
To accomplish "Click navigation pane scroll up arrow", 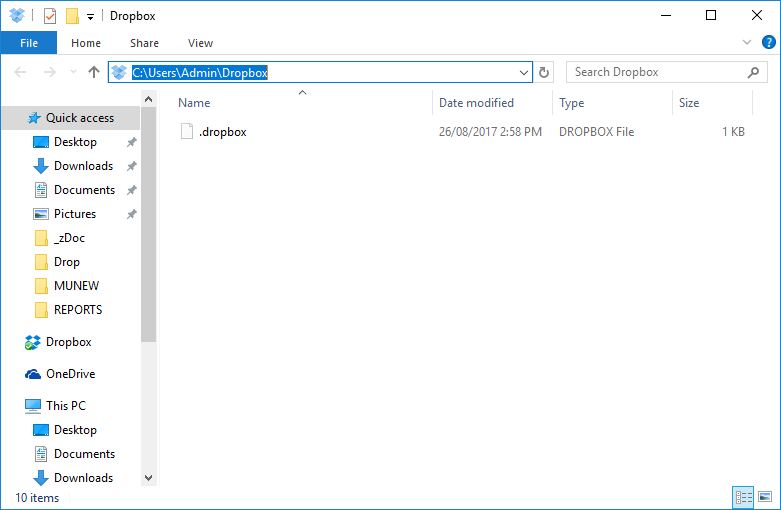I will (x=148, y=99).
